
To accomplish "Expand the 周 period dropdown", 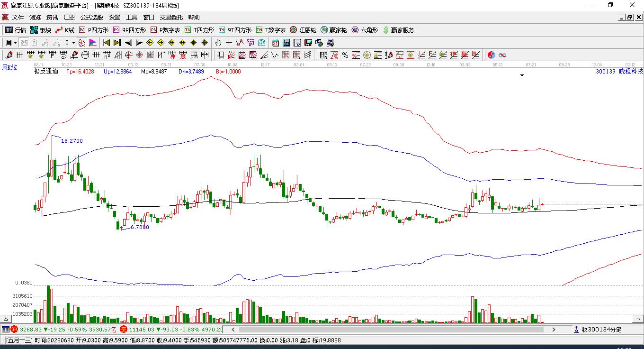I will coord(15,43).
